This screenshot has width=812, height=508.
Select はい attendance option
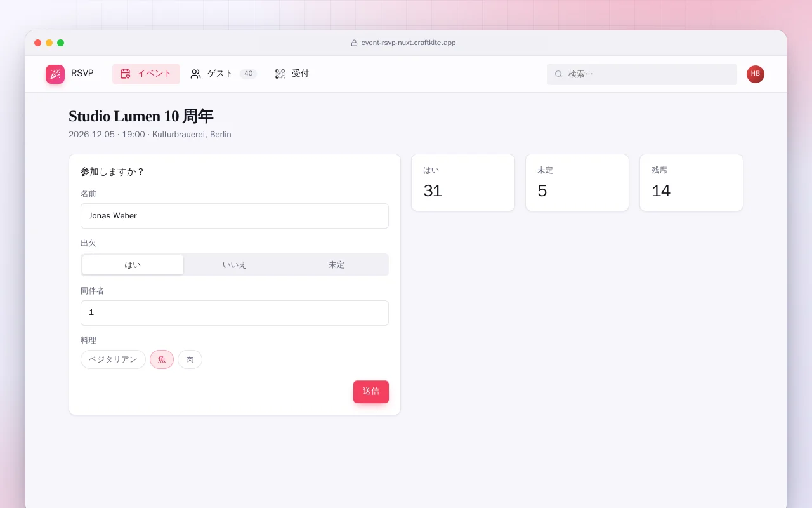133,265
